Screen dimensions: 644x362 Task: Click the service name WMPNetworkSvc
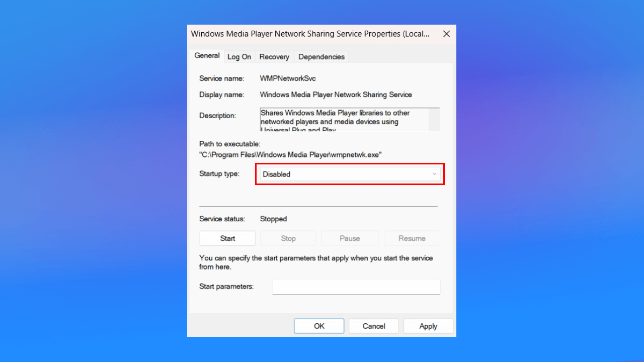coord(288,78)
